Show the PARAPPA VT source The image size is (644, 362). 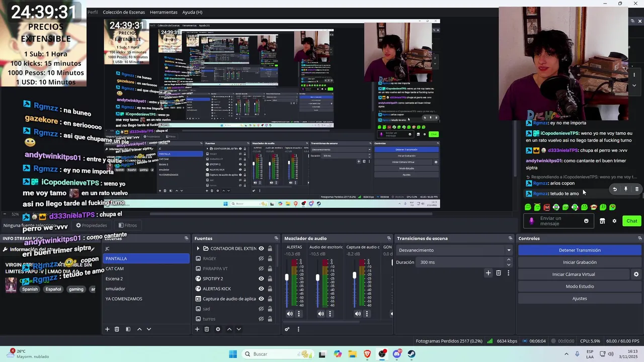(261, 268)
